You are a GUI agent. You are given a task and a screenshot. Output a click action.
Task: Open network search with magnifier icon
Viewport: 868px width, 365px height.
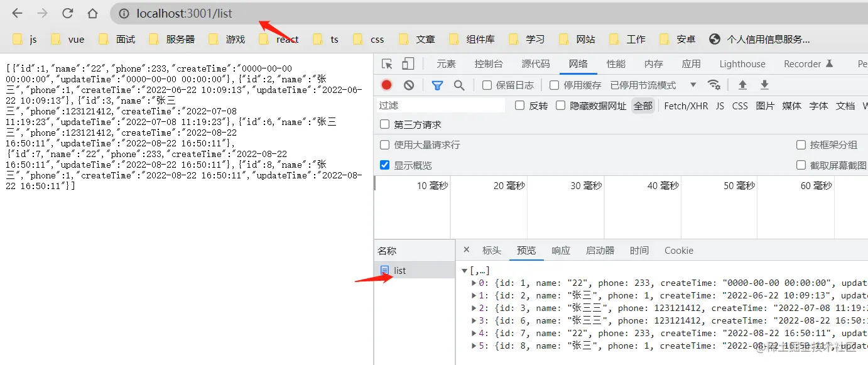(459, 85)
